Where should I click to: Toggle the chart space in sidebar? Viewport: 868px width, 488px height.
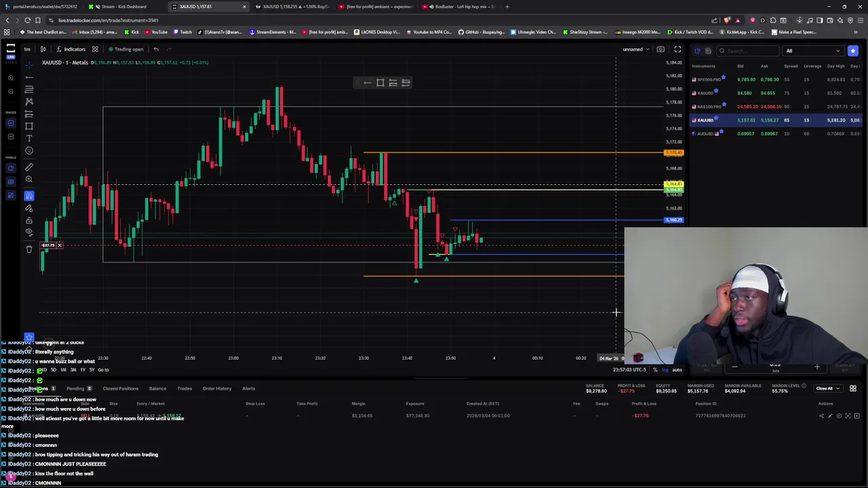tap(11, 123)
